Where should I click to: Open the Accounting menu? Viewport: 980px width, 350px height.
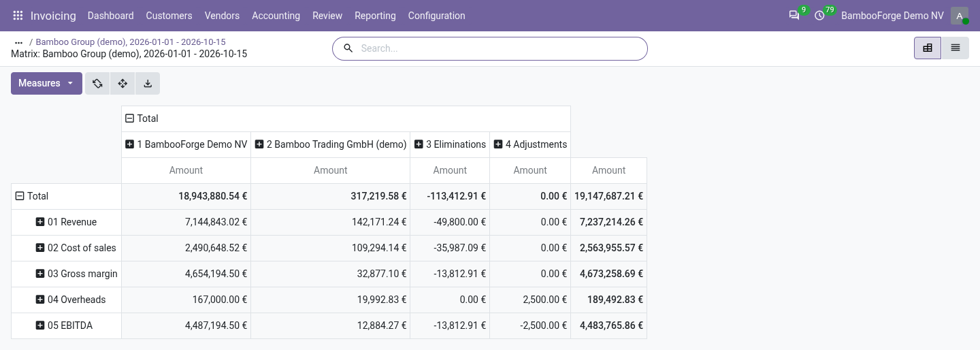[276, 15]
